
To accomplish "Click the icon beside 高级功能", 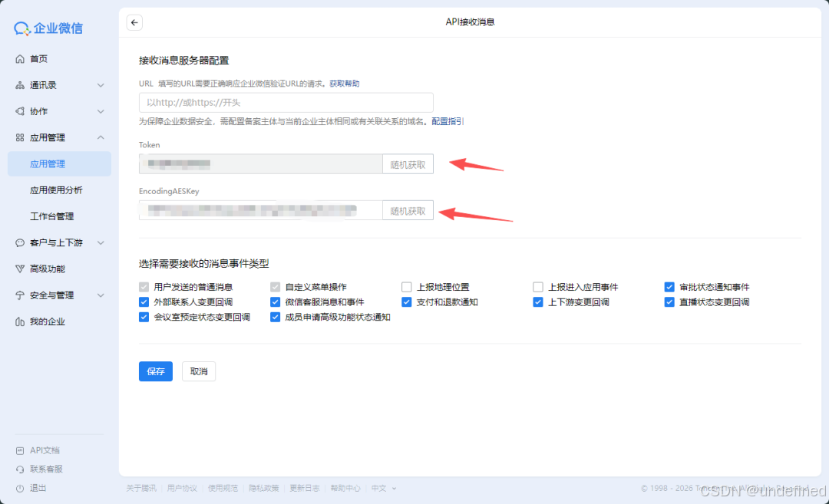I will (x=20, y=269).
